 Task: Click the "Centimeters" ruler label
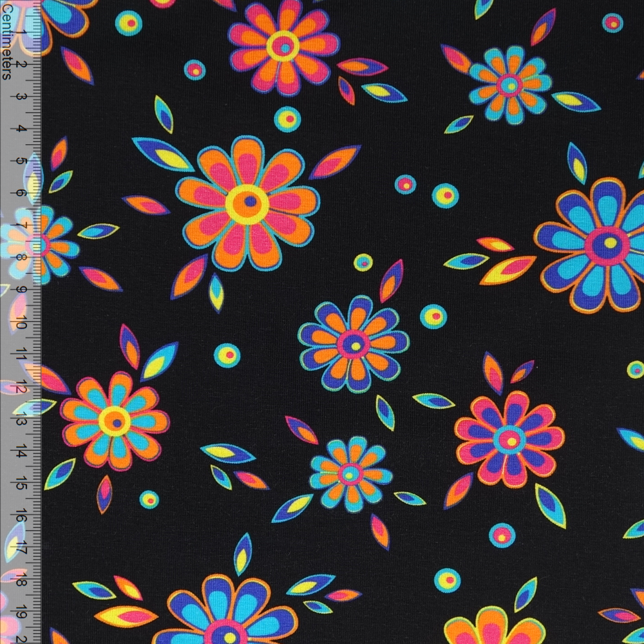pyautogui.click(x=7, y=41)
